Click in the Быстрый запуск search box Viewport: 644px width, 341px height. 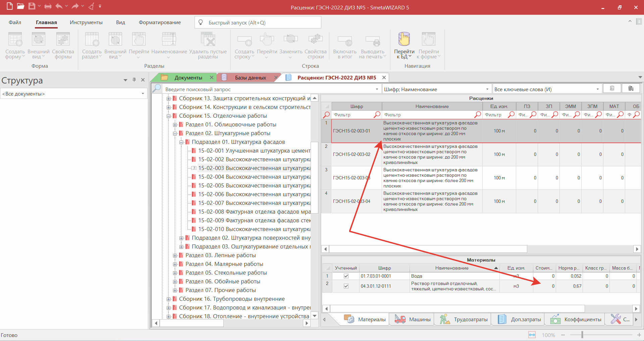point(258,22)
